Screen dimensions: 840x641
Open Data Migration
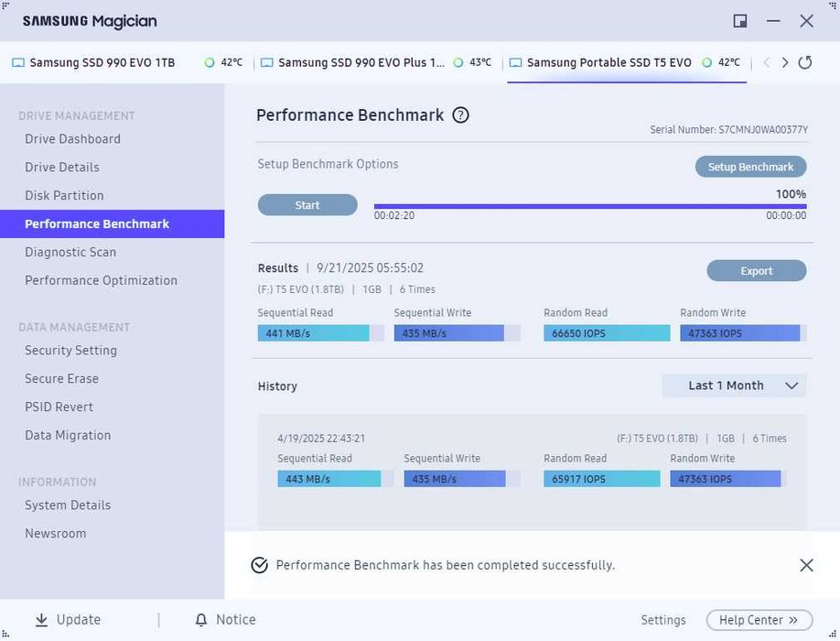(68, 435)
